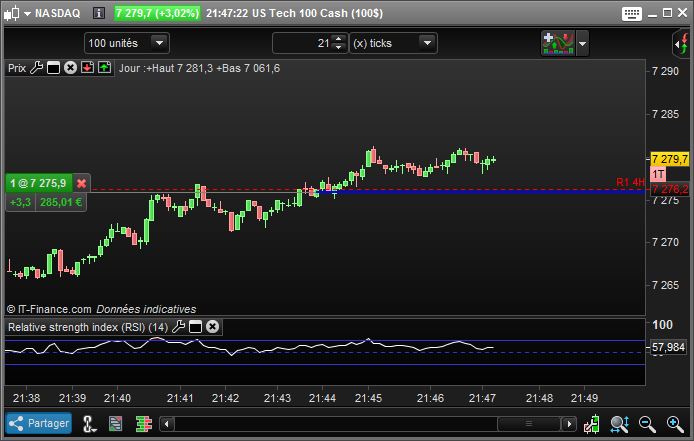The image size is (694, 441).
Task: Open RSI indicator wrench settings
Action: tap(178, 327)
